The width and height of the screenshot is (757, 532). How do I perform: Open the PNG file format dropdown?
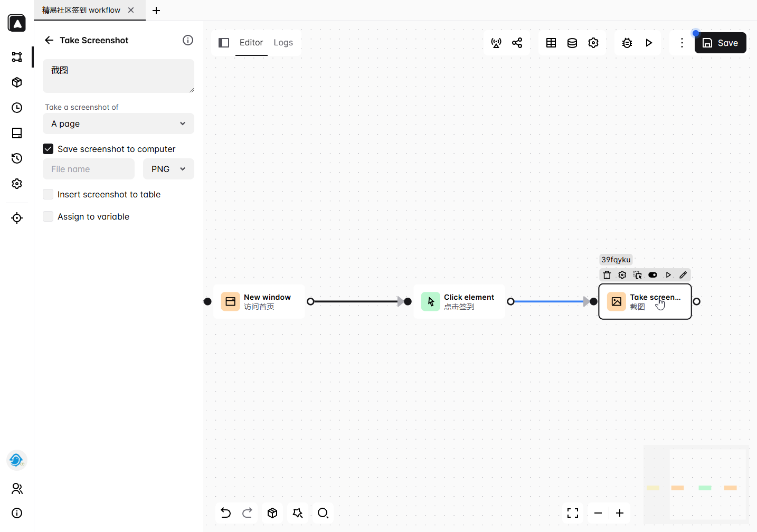click(168, 169)
